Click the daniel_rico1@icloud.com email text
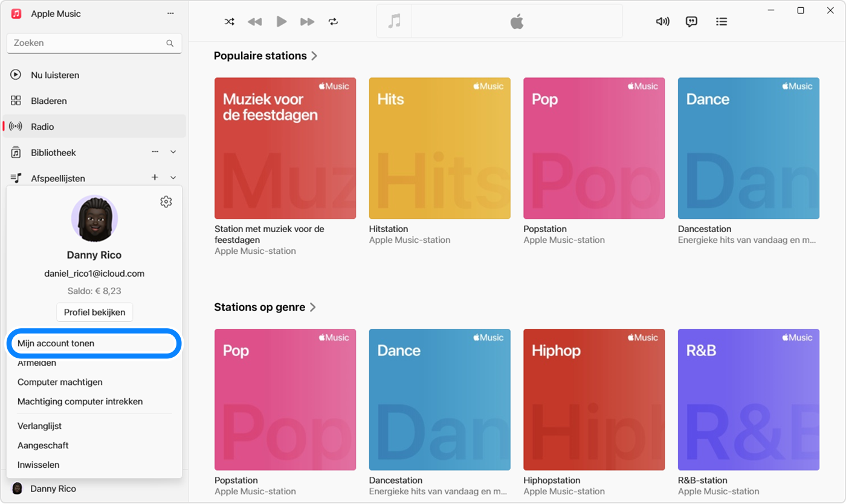The width and height of the screenshot is (846, 504). [x=94, y=273]
